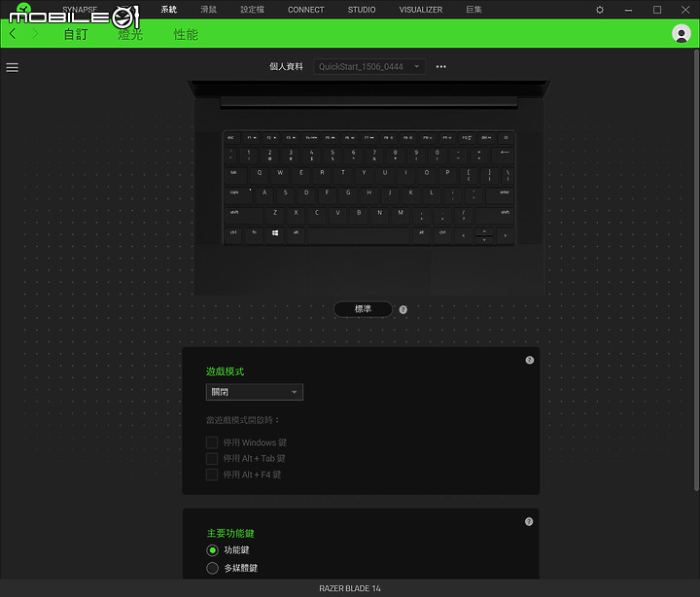Open the hamburger side menu

pyautogui.click(x=12, y=67)
